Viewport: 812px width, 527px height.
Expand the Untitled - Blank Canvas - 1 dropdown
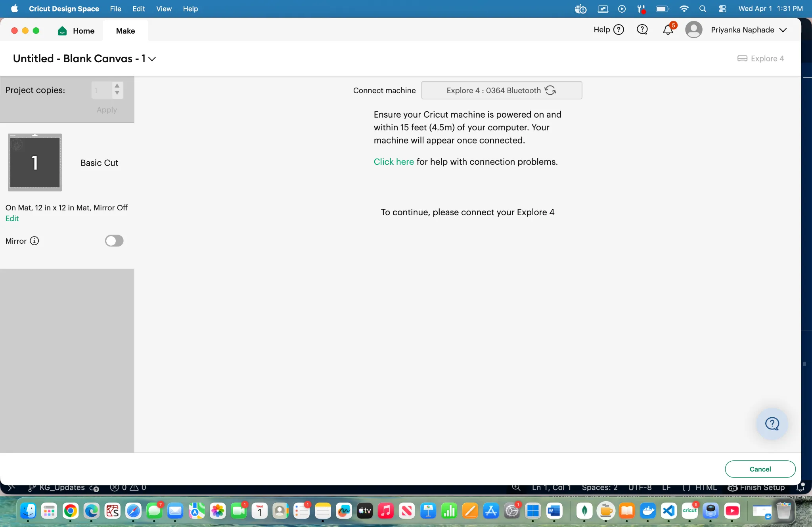tap(152, 59)
